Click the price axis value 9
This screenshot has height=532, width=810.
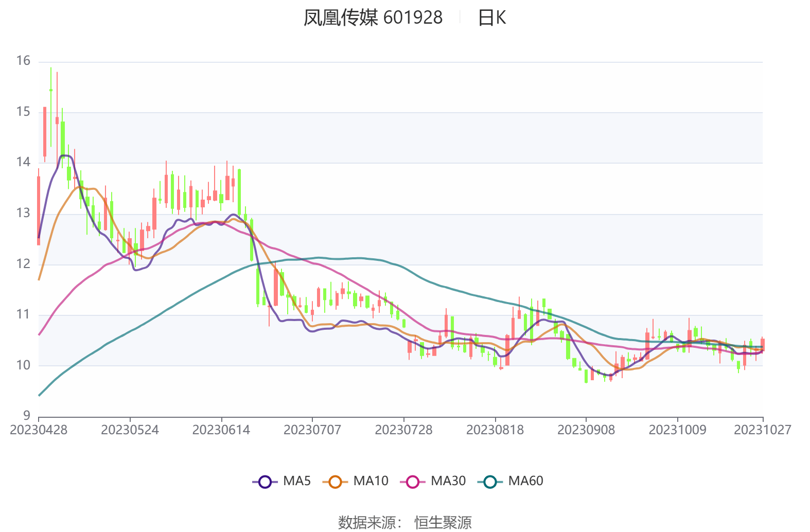point(27,416)
